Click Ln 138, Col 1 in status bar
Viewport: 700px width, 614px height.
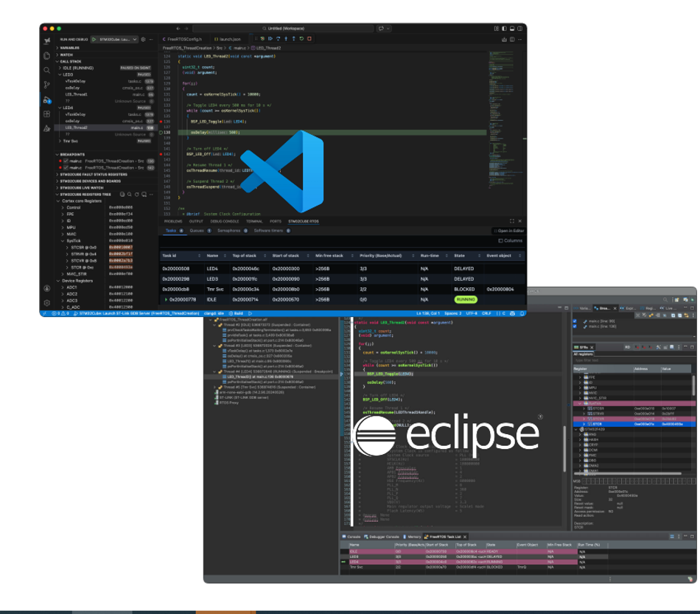tap(428, 313)
